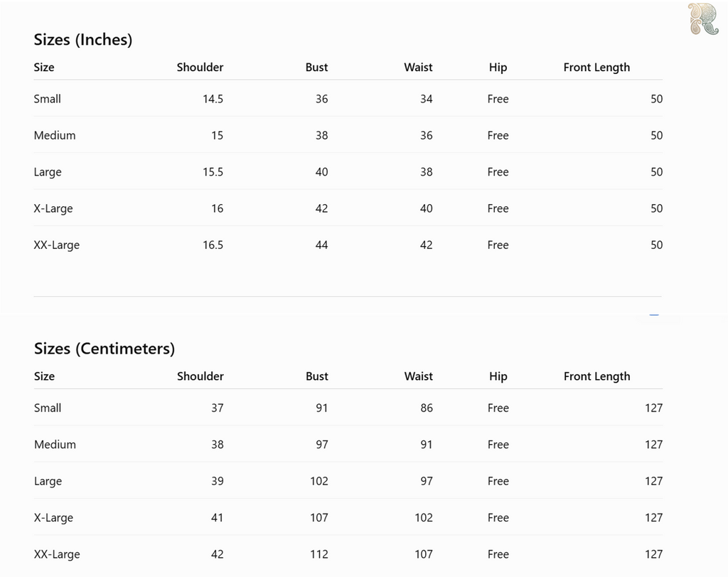Click the Front Length header in the inches table

(x=596, y=68)
